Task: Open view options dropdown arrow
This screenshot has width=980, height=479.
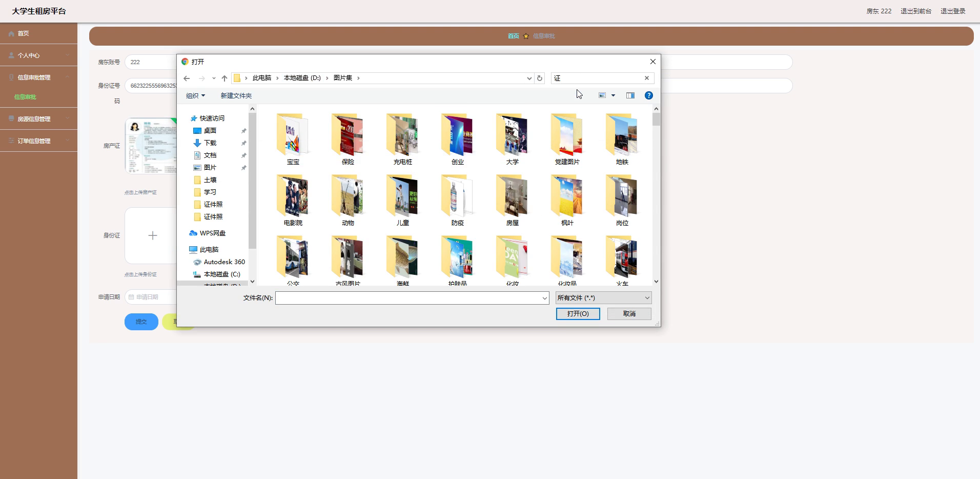Action: (613, 95)
